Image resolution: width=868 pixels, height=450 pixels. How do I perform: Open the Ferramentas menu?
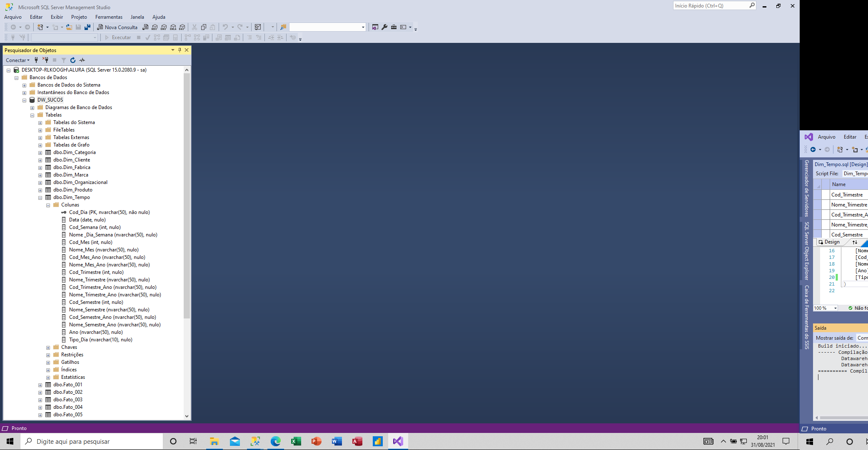(108, 17)
